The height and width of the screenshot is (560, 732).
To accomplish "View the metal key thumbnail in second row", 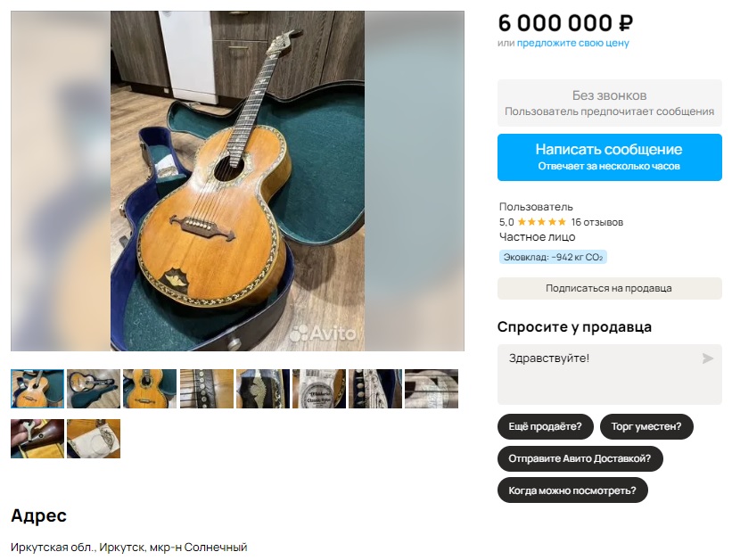I will 37,439.
